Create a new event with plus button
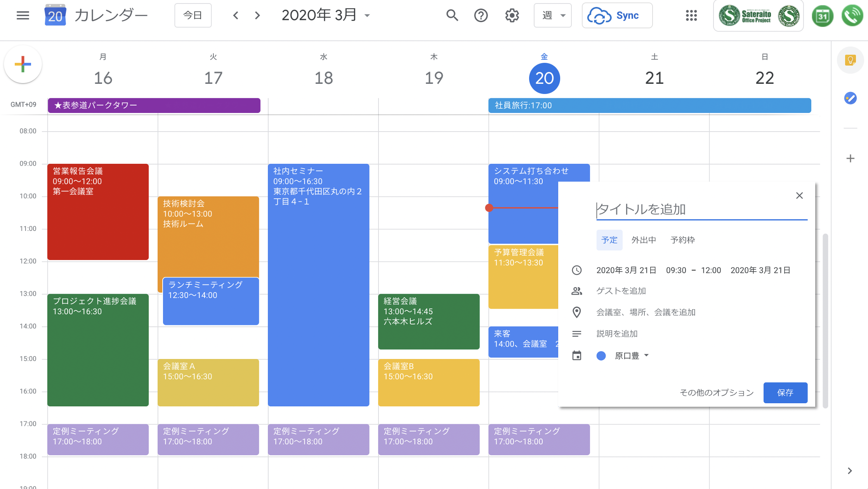Image resolution: width=868 pixels, height=489 pixels. tap(23, 64)
